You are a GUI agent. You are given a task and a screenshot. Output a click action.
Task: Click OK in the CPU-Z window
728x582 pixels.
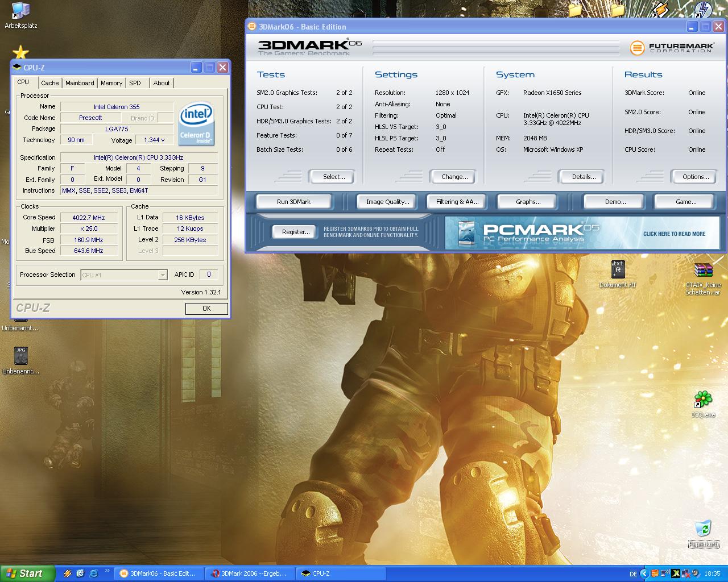[x=206, y=309]
